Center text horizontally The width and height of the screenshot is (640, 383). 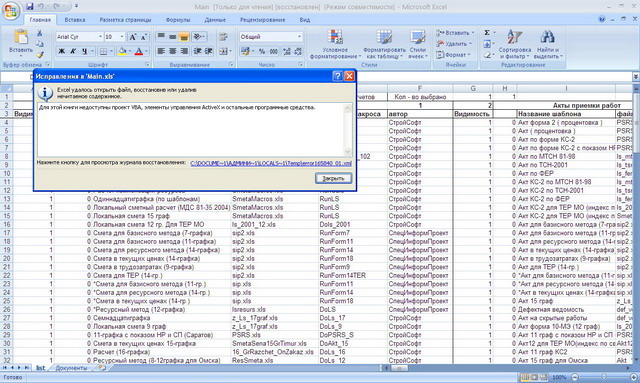(173, 51)
